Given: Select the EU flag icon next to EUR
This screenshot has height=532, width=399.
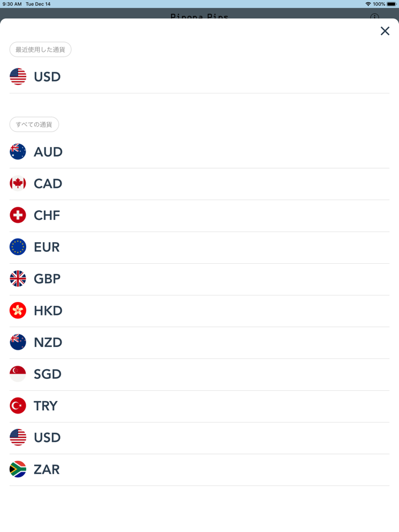Looking at the screenshot, I should tap(18, 247).
